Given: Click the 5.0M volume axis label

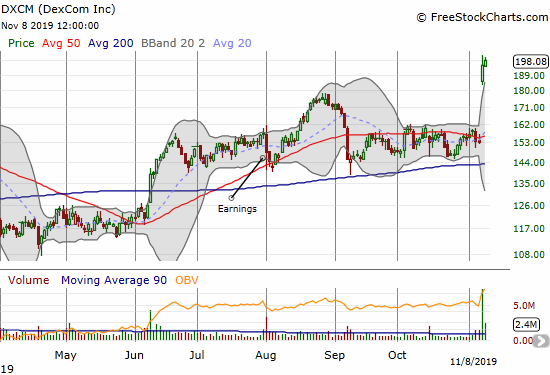Looking at the screenshot, I should pyautogui.click(x=524, y=306).
